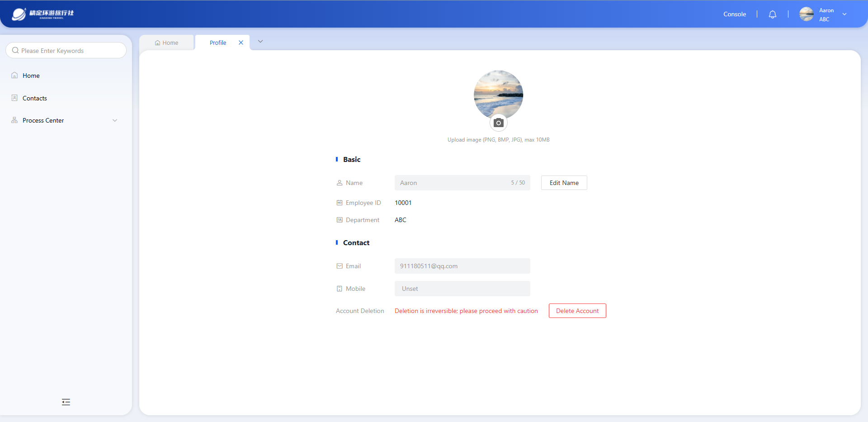Click the camera icon to upload avatar
Screen dimensions: 868x422
coord(498,123)
